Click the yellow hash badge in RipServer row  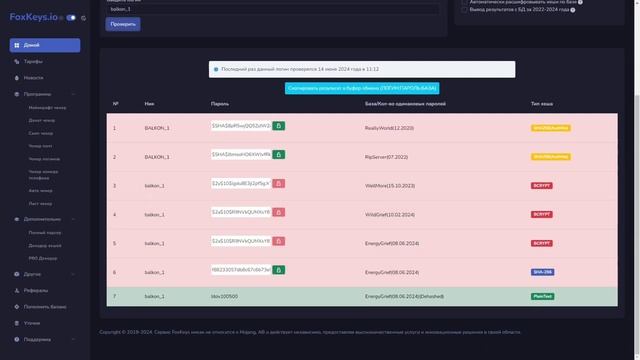click(551, 157)
